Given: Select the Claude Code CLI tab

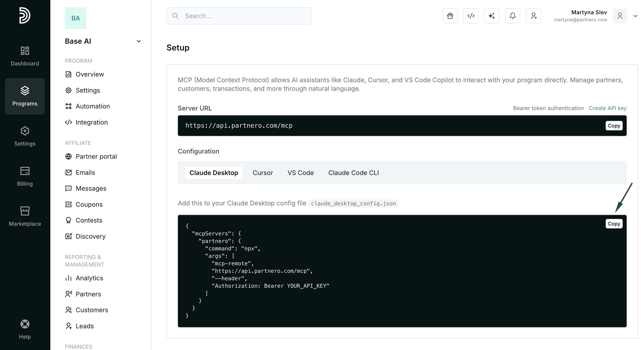Looking at the screenshot, I should pyautogui.click(x=353, y=173).
